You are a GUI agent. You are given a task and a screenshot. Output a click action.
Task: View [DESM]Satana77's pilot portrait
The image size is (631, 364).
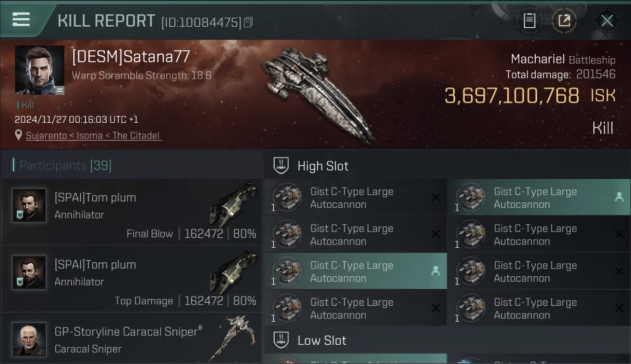(x=39, y=69)
